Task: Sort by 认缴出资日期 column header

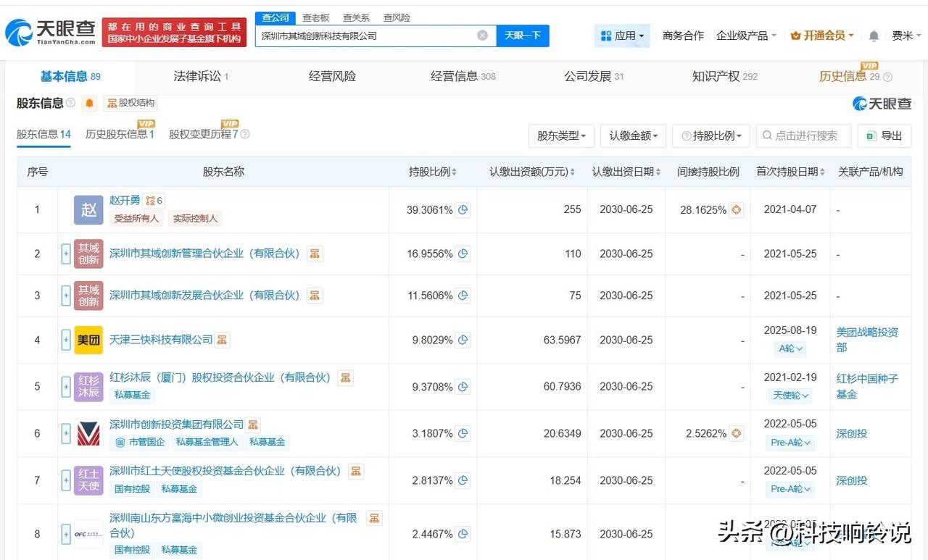Action: [x=626, y=172]
